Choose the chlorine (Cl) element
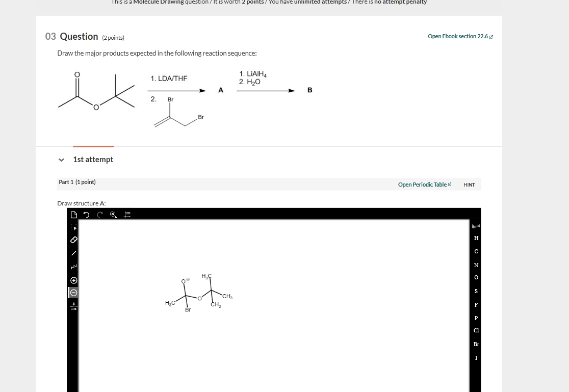The image size is (569, 392). click(x=476, y=330)
